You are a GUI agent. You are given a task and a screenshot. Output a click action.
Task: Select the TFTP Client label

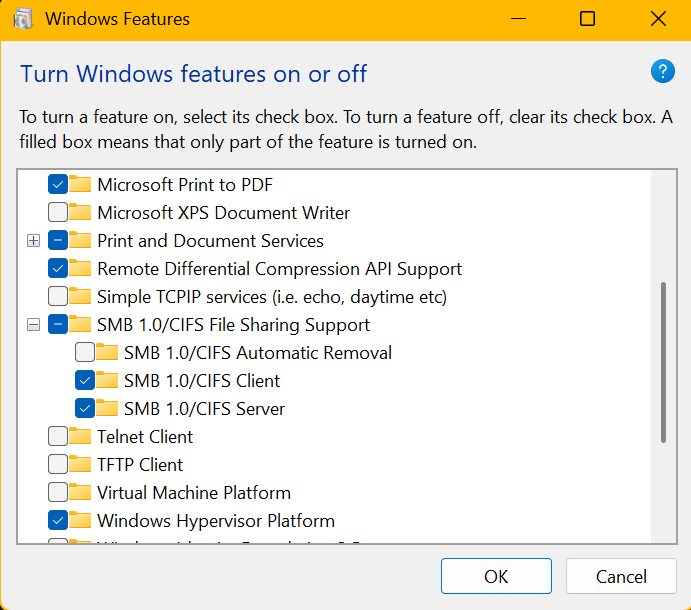[x=140, y=465]
